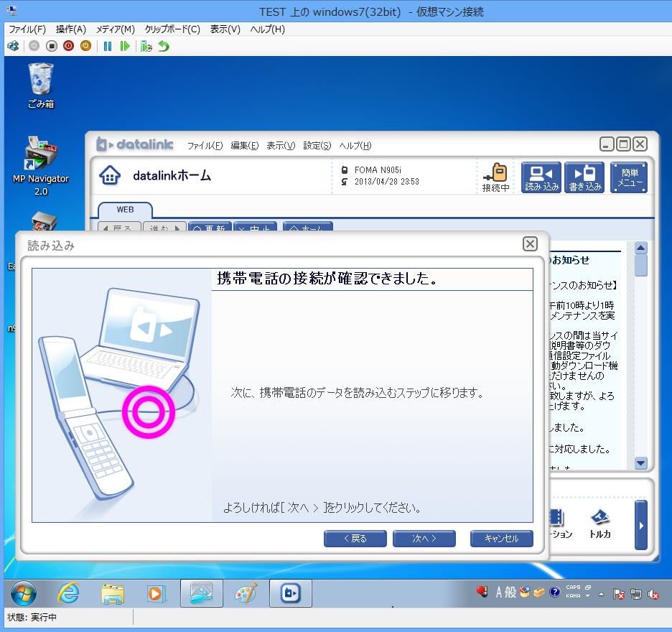The width and height of the screenshot is (672, 632).
Task: Open datalink 表示(V) menu
Action: pos(281,146)
